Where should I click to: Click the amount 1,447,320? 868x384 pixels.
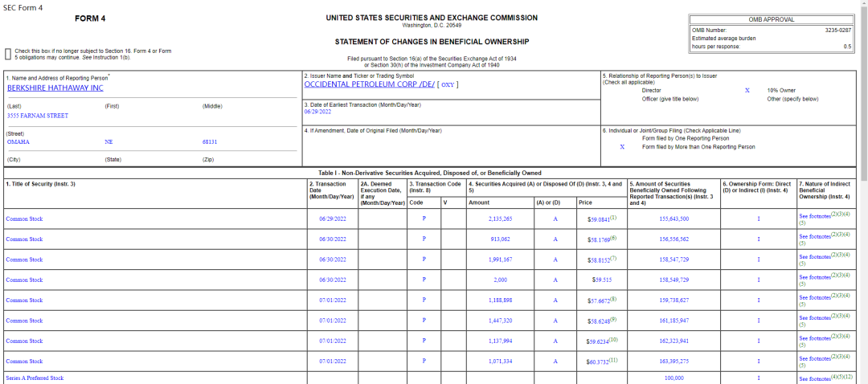coord(500,321)
